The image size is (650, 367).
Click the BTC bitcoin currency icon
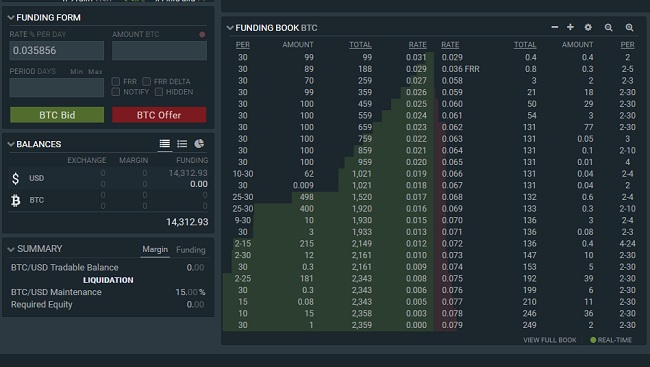click(x=16, y=201)
